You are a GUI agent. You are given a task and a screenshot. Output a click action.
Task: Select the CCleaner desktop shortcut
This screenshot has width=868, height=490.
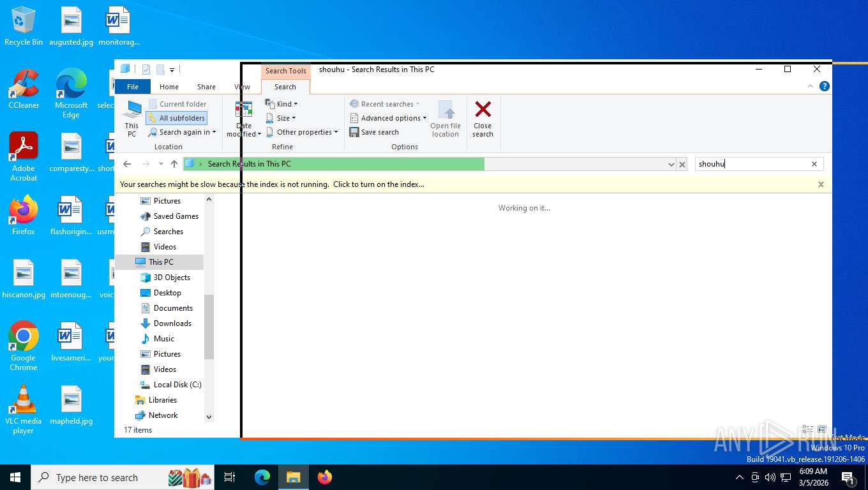click(x=24, y=89)
